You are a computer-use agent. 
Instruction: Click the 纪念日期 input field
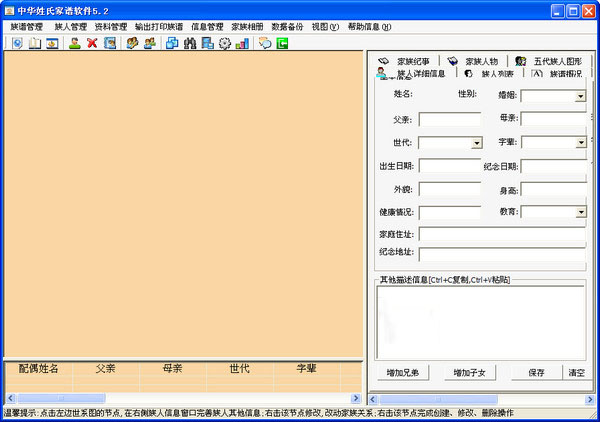(554, 166)
